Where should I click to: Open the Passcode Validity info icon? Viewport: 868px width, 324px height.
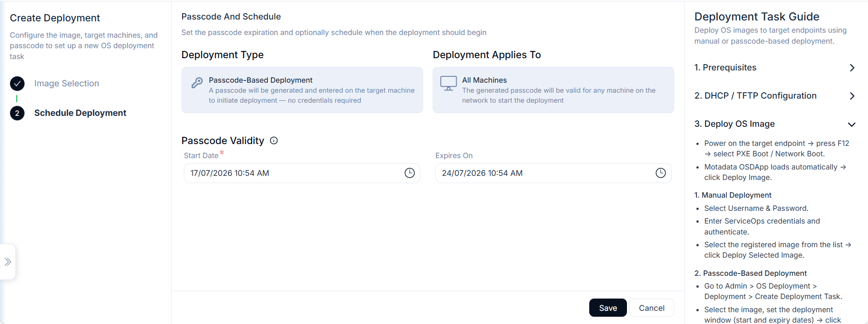274,140
